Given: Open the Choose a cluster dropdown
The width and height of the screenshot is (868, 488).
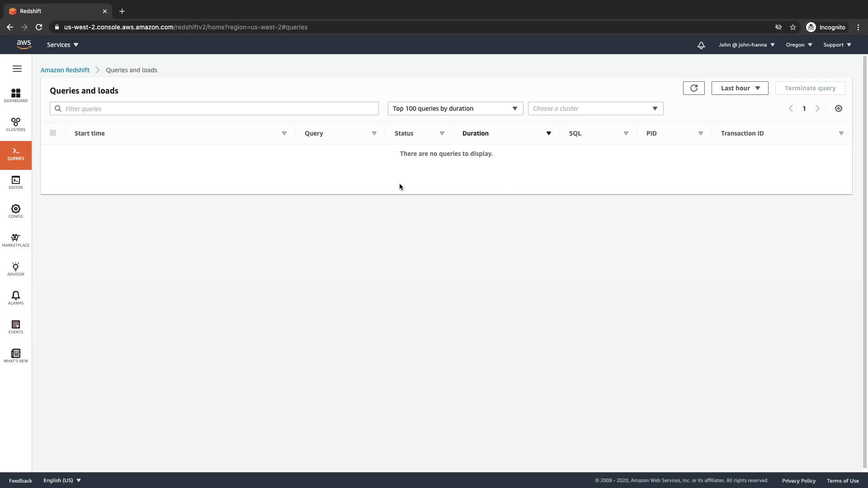Looking at the screenshot, I should click(595, 108).
